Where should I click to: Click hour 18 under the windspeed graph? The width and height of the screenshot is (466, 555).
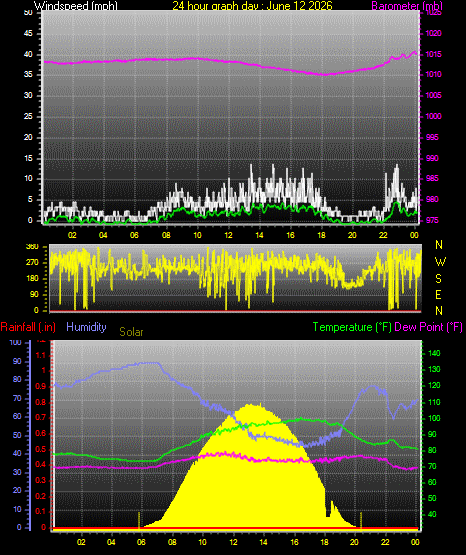click(x=321, y=235)
